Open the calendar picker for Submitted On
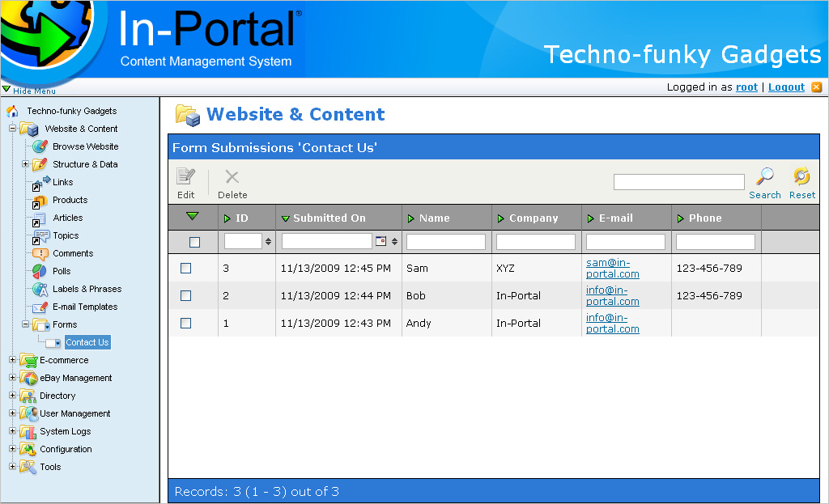This screenshot has width=829, height=504. 380,241
